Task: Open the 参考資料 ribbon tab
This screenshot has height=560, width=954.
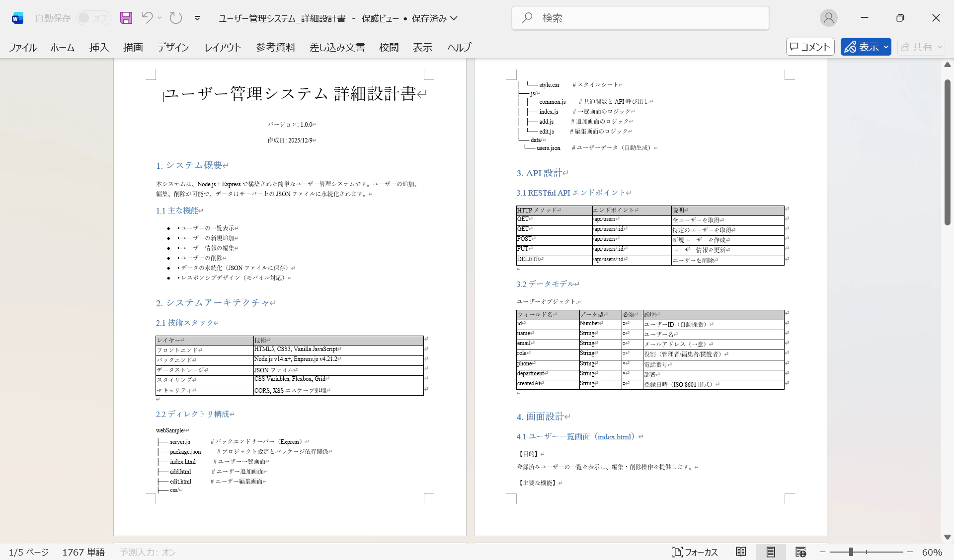Action: coord(275,47)
